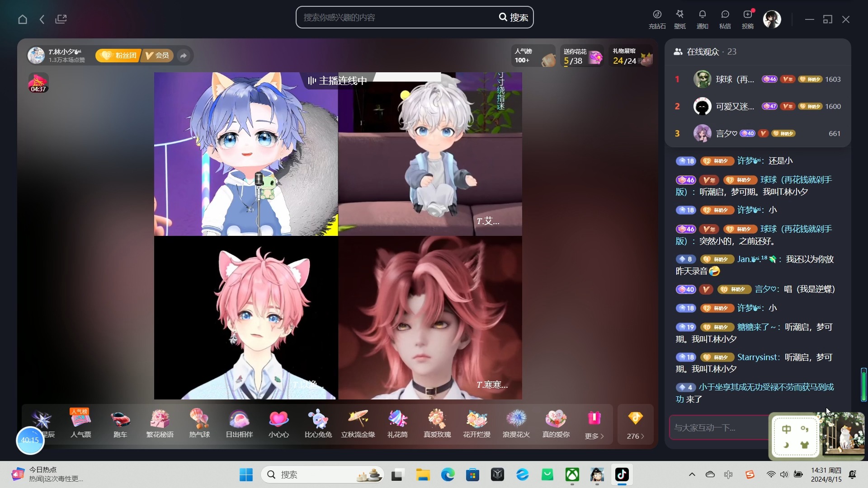The width and height of the screenshot is (868, 488).
Task: Expand 更多 more gifts
Action: pos(594,425)
